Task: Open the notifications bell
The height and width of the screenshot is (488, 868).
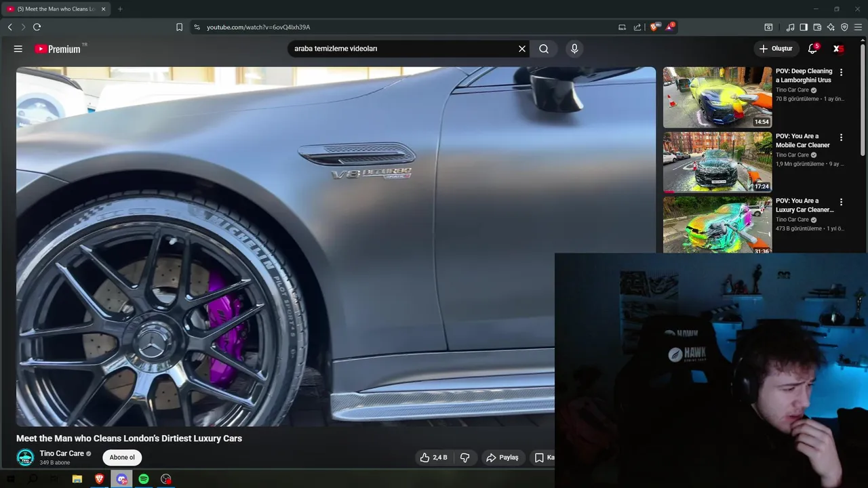Action: 812,49
